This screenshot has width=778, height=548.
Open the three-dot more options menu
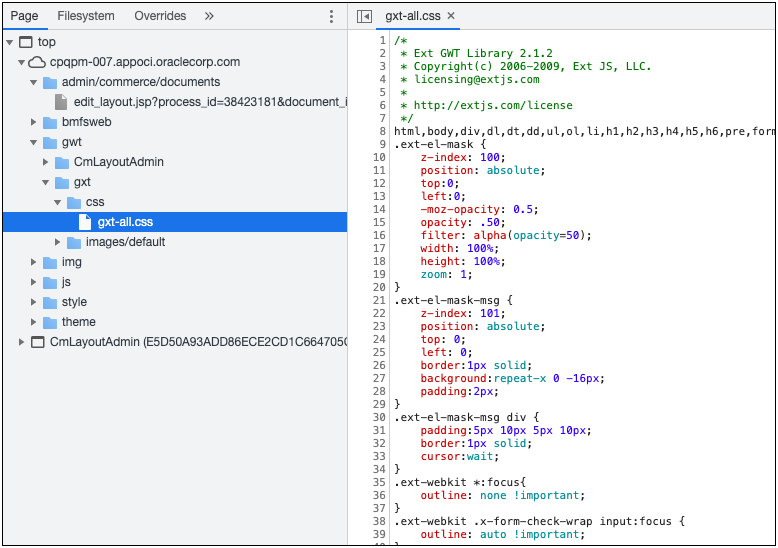point(331,16)
